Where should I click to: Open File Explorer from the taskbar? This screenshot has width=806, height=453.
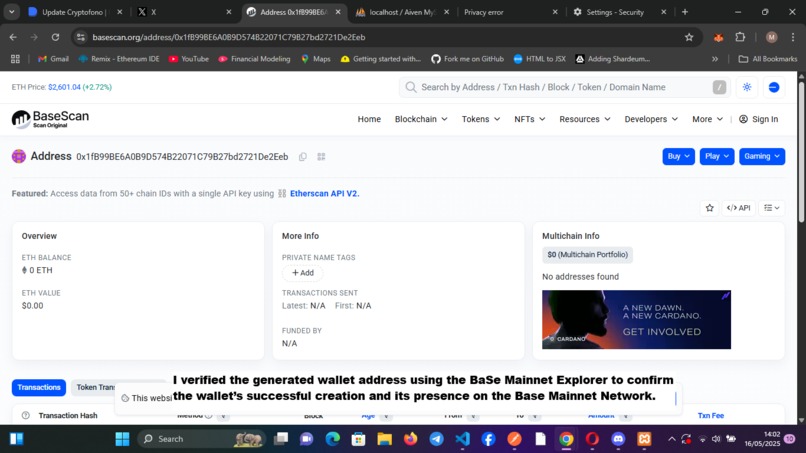tap(384, 439)
